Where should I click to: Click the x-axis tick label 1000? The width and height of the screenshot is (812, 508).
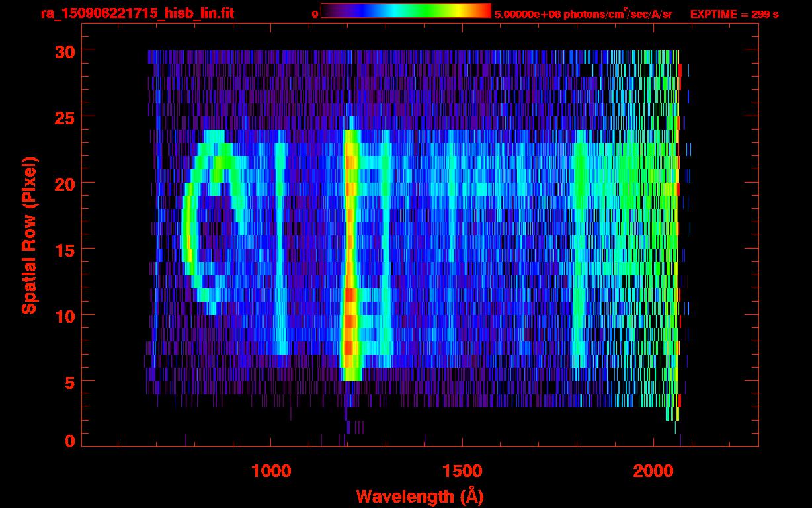click(x=271, y=472)
